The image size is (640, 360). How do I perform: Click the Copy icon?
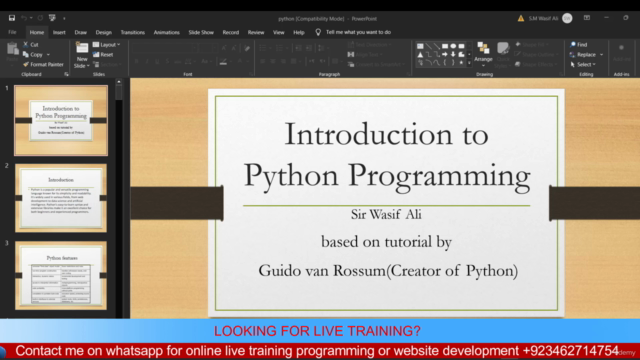[26, 54]
